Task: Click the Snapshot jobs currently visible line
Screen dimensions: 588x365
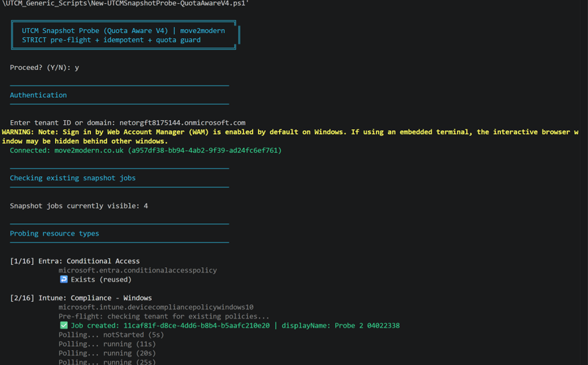Action: click(x=78, y=206)
